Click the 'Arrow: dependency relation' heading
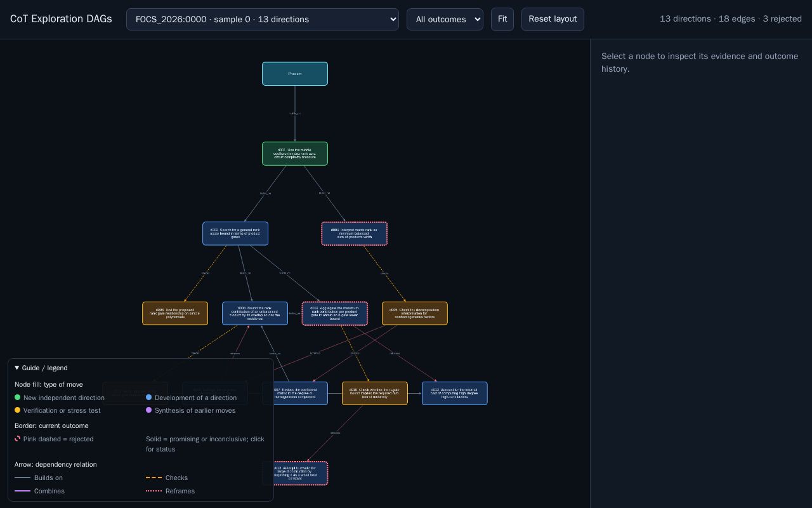 click(56, 464)
